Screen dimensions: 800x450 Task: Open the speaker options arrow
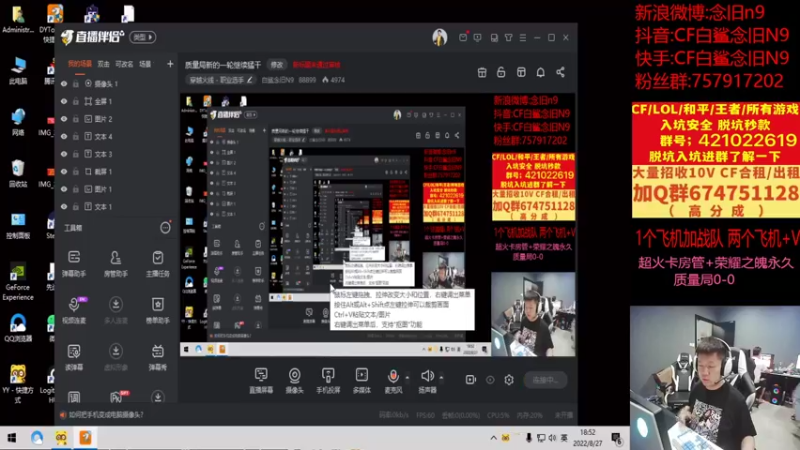click(441, 378)
